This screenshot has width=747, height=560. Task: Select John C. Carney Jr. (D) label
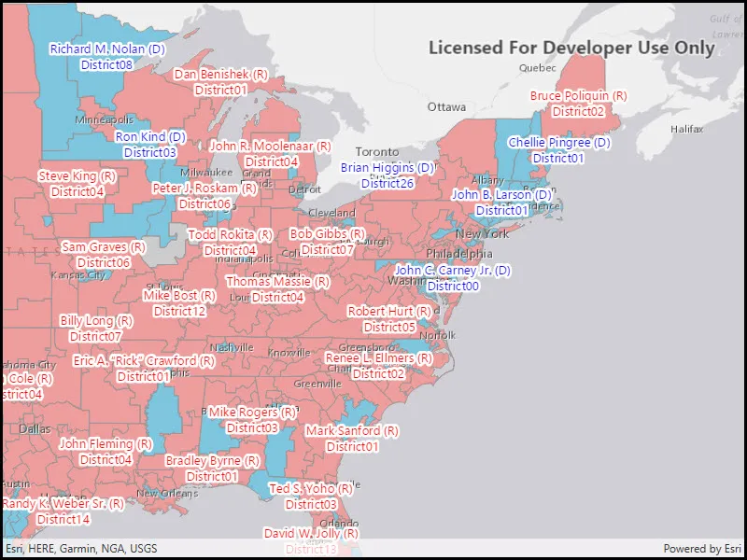[x=453, y=278]
